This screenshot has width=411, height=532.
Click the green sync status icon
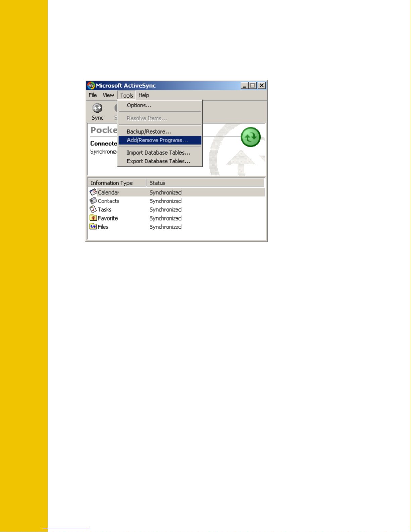click(251, 137)
